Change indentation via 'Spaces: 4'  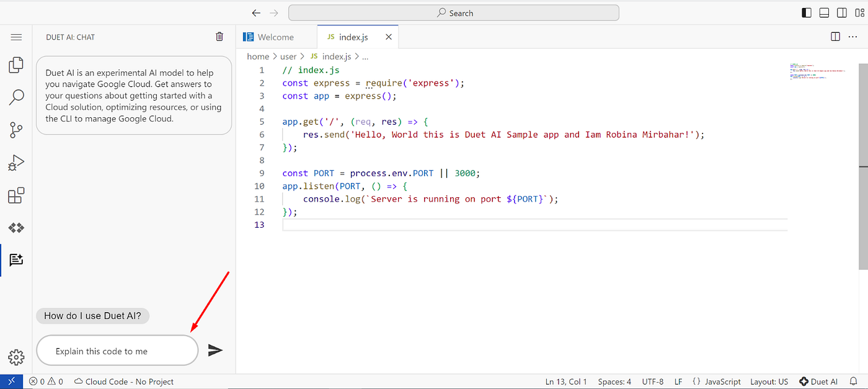coord(614,382)
